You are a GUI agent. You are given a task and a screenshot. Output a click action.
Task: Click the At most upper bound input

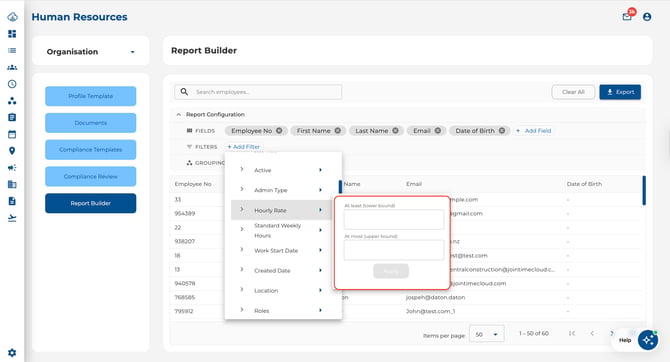tap(394, 250)
